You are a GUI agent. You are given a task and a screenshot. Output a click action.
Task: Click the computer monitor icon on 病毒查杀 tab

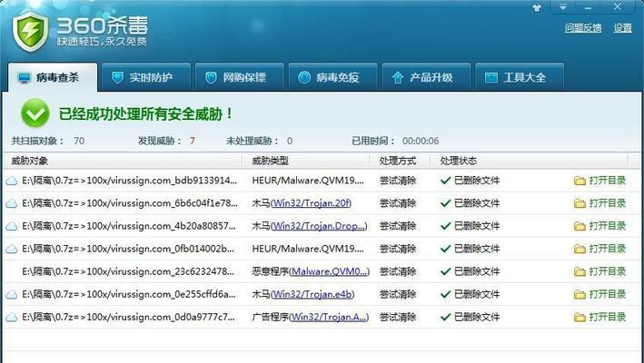pyautogui.click(x=25, y=77)
